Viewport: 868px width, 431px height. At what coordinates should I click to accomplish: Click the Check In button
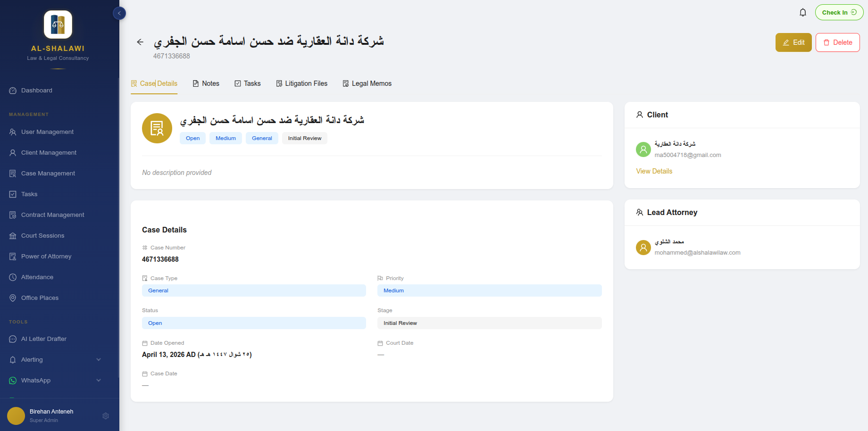[x=839, y=12]
